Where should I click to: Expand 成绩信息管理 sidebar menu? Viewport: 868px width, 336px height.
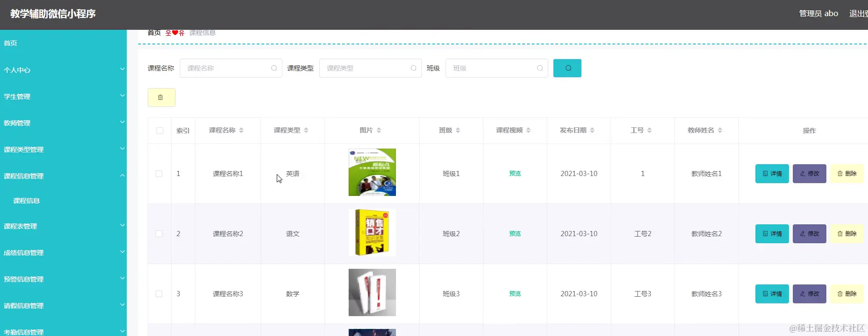click(63, 252)
